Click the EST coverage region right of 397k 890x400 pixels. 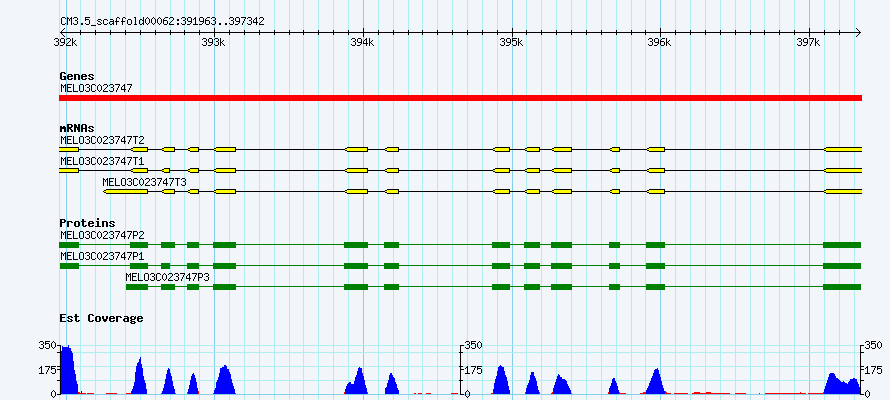842,384
